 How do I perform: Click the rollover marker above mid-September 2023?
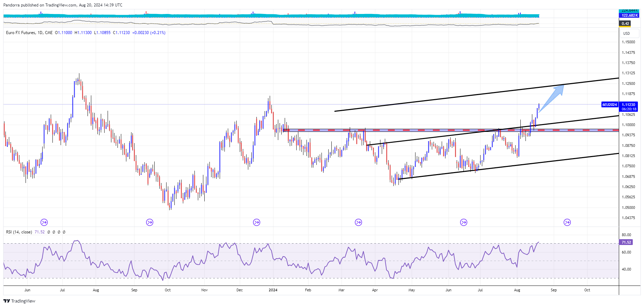coord(150,222)
